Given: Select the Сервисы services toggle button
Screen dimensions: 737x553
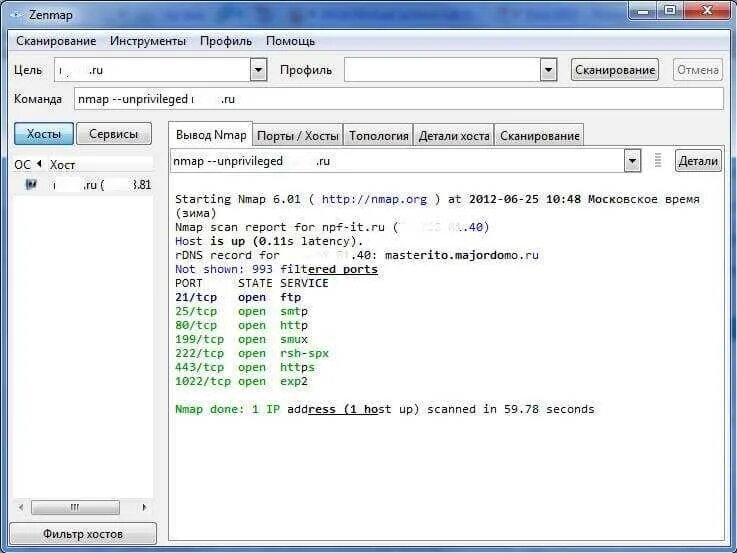Looking at the screenshot, I should (114, 134).
